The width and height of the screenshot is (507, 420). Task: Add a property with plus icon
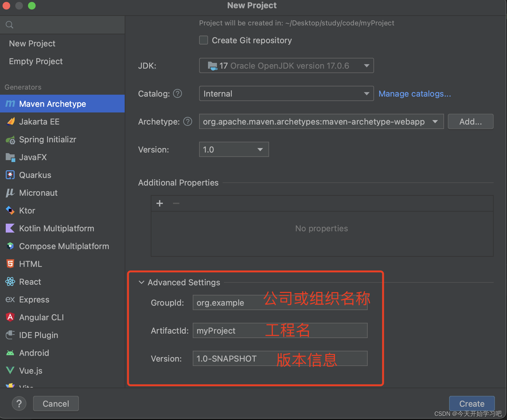pos(160,203)
